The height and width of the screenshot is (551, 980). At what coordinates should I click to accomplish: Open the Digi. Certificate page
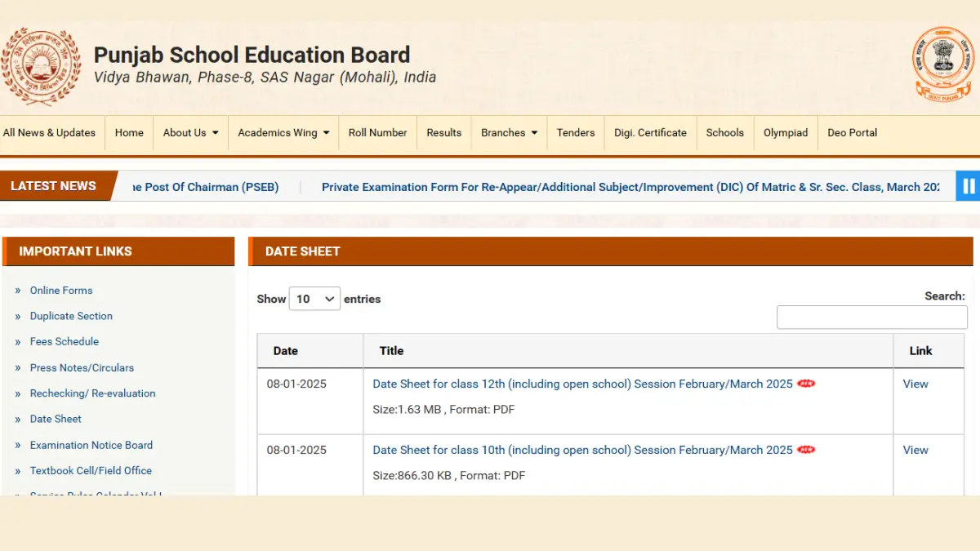click(650, 132)
